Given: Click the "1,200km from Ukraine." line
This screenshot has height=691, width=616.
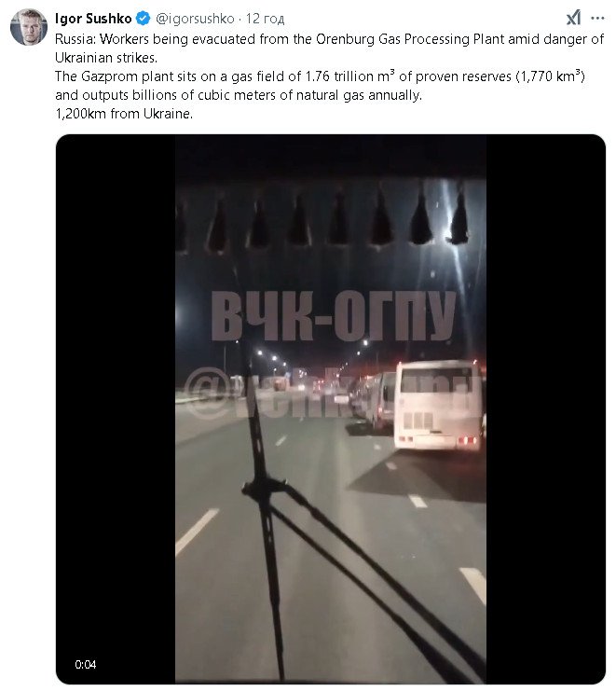Looking at the screenshot, I should coord(124,114).
